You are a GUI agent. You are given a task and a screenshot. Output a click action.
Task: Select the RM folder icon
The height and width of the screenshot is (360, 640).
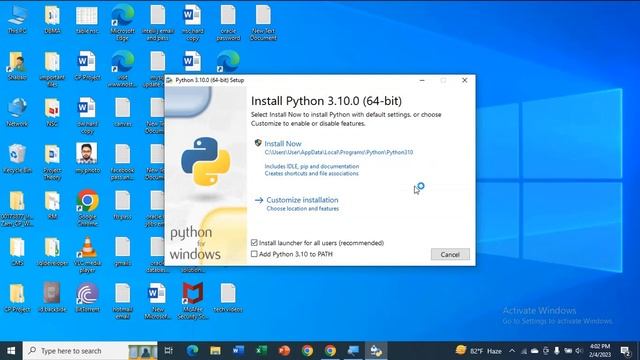point(52,205)
